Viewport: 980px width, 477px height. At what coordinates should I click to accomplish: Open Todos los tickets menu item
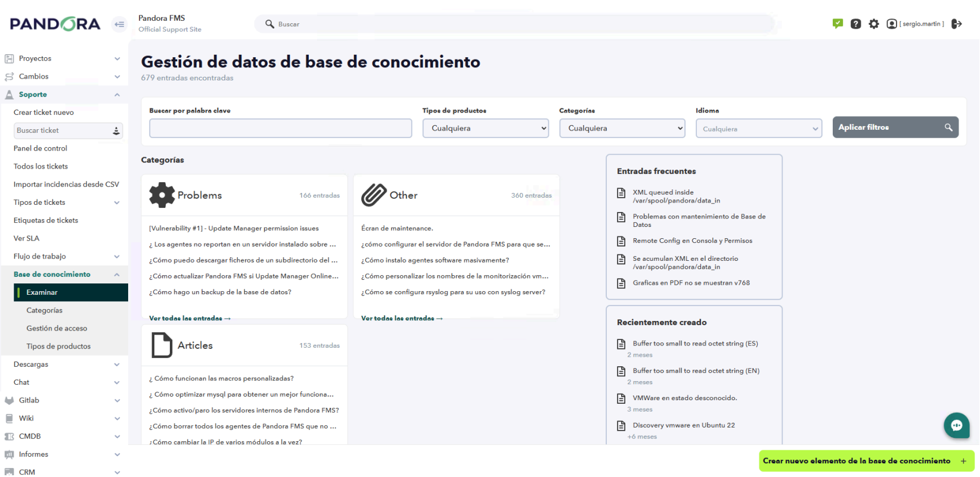pos(41,166)
